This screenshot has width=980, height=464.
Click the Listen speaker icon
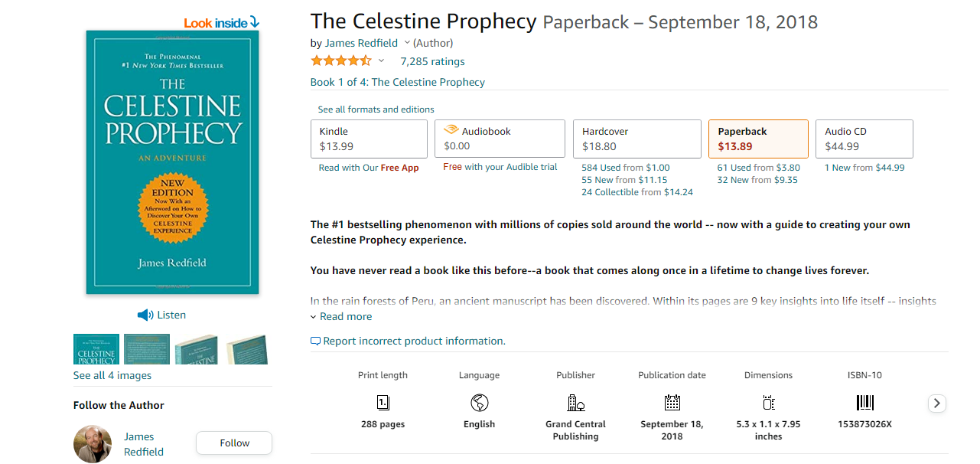click(145, 315)
